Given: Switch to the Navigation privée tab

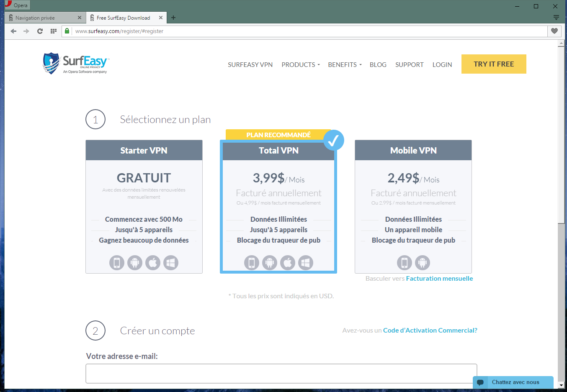Looking at the screenshot, I should pos(45,18).
